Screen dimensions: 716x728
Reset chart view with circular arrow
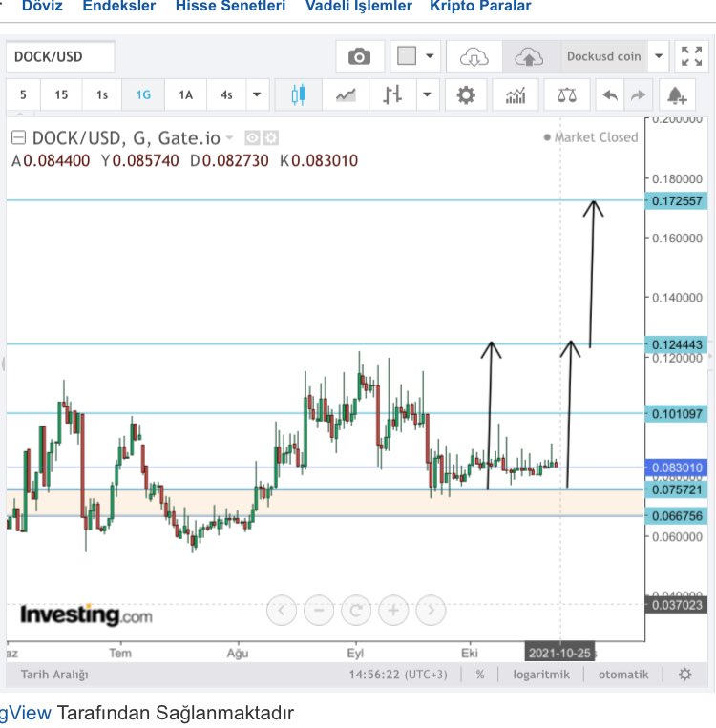pyautogui.click(x=356, y=610)
